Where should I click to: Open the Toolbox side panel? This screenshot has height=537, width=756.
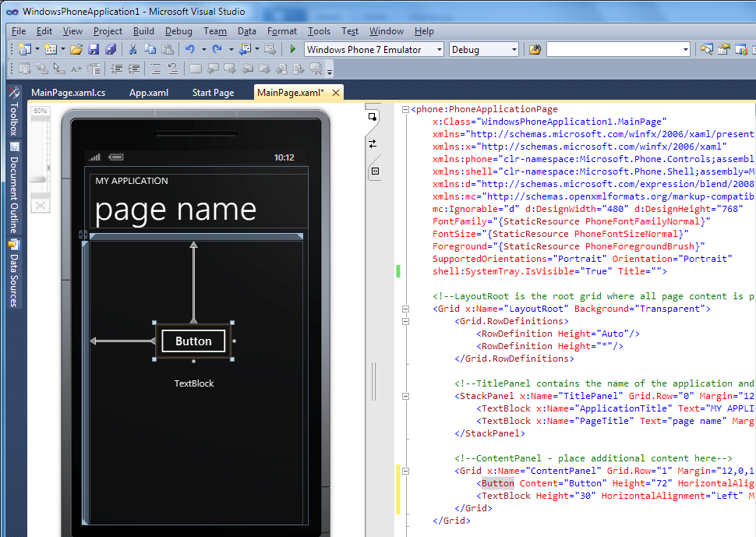point(15,111)
